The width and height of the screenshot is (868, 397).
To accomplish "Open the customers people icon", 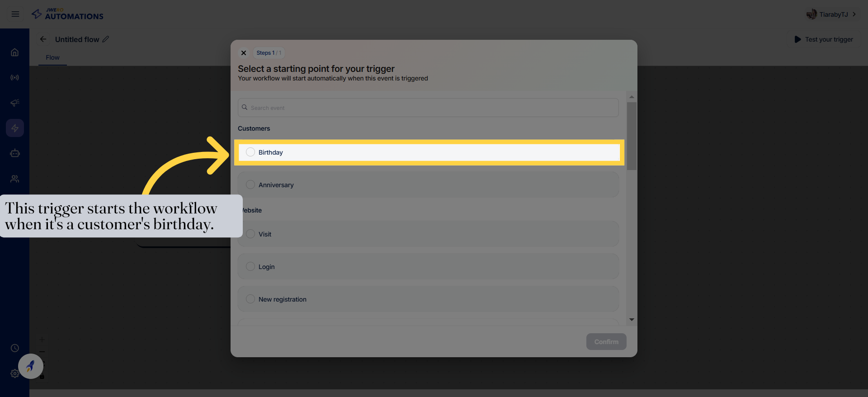I will coord(15,179).
